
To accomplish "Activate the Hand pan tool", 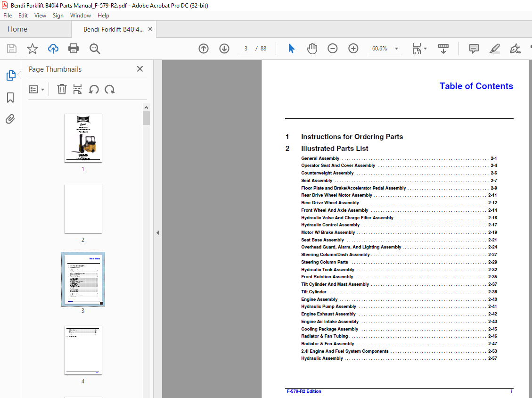I will (x=312, y=49).
